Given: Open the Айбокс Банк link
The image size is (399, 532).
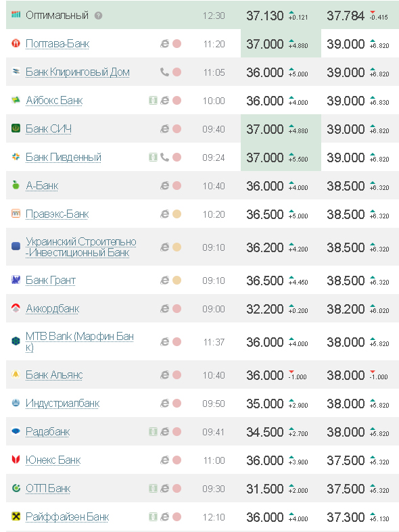Looking at the screenshot, I should click(x=54, y=101).
